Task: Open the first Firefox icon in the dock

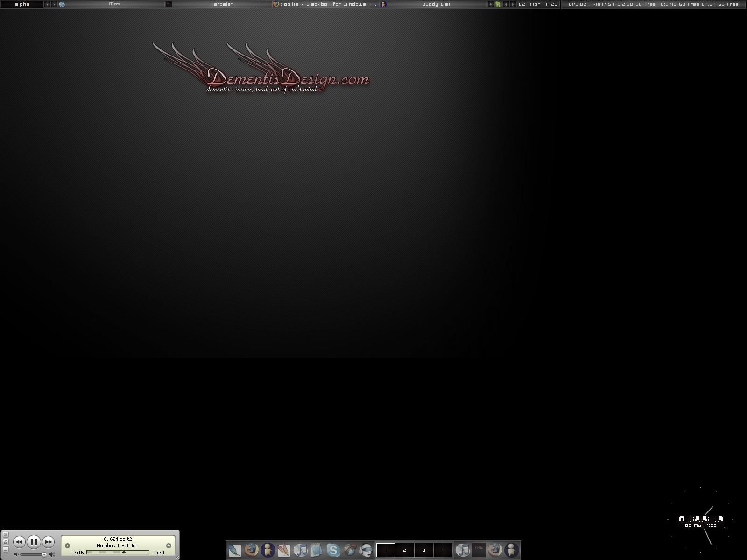Action: 251,550
